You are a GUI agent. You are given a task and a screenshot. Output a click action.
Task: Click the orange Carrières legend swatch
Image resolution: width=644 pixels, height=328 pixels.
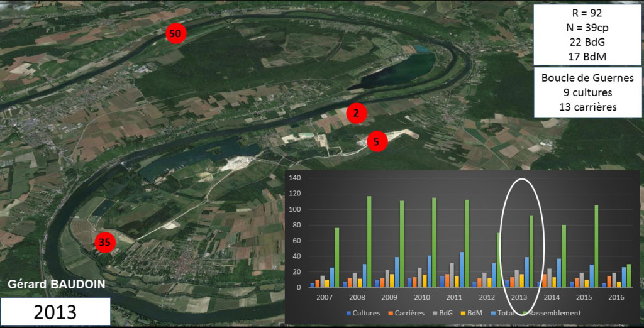coord(391,313)
